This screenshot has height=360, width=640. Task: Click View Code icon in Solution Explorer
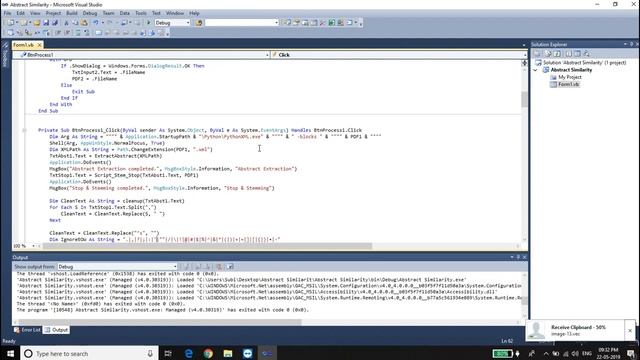[x=568, y=53]
